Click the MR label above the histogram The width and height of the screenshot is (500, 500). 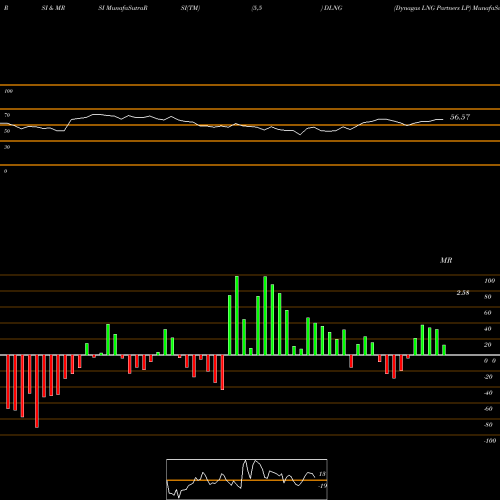tap(446, 260)
